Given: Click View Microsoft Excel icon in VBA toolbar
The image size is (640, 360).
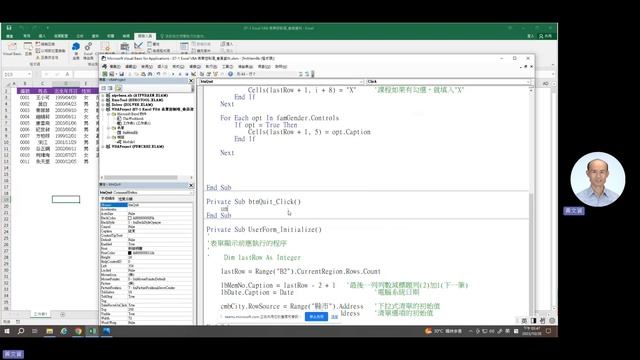Looking at the screenshot, I should [x=104, y=74].
